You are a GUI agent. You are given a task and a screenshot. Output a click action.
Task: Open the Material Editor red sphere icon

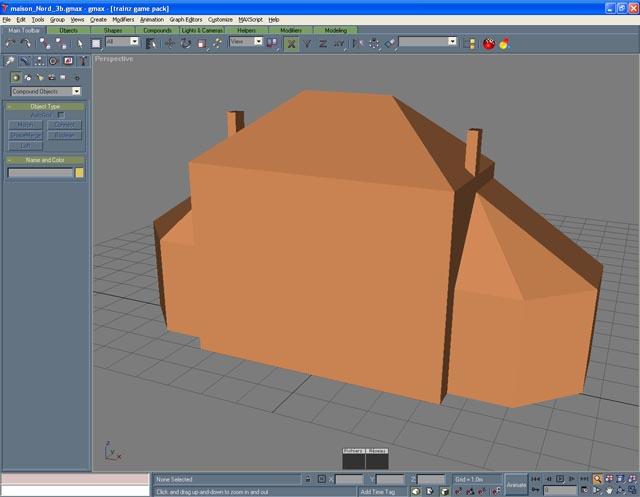coord(489,43)
